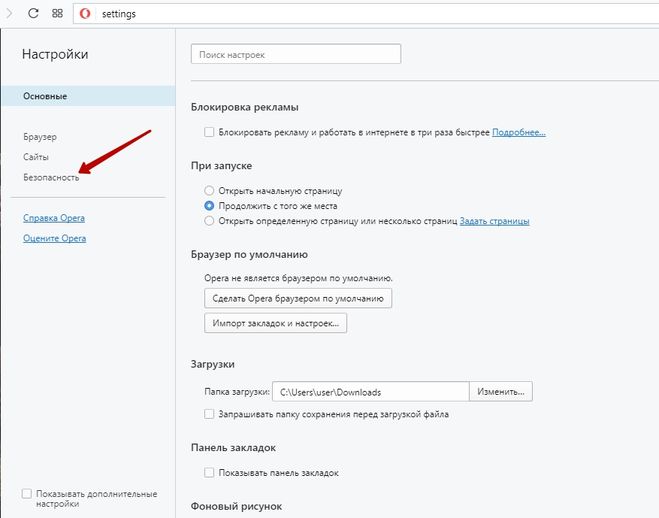This screenshot has height=518, width=659.
Task: Enable the Блокировать рекламу checkbox
Action: click(209, 132)
